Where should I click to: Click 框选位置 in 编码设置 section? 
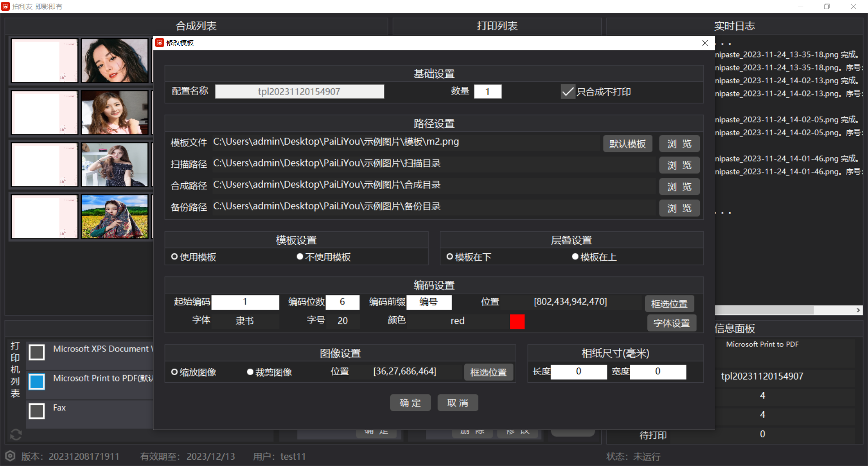pos(669,304)
